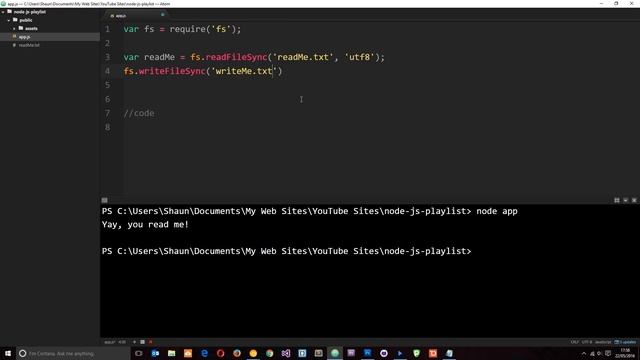Viewport: 640px width, 360px height.
Task: Open Task View on the taskbar
Action: pyautogui.click(x=139, y=353)
